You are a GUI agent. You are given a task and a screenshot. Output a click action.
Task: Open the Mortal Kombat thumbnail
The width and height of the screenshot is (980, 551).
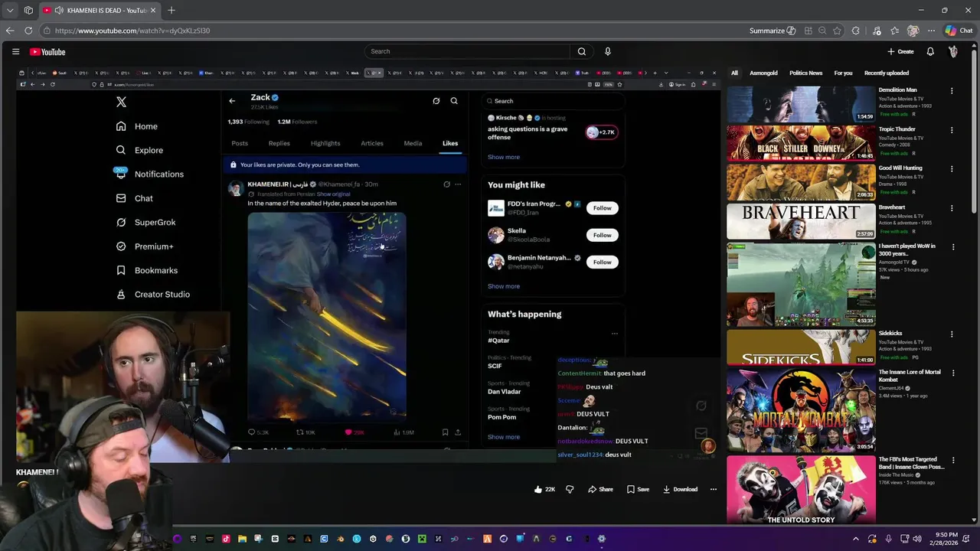[801, 410]
